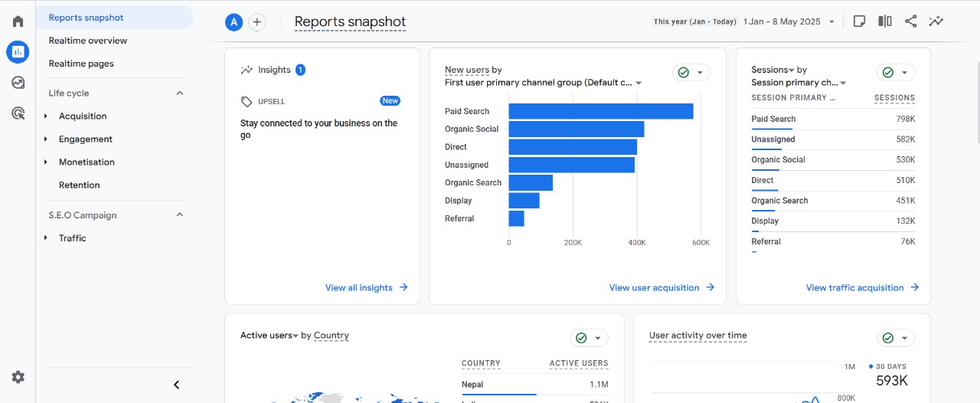Open data quality check on Active users card
The image size is (980, 403).
tap(589, 338)
